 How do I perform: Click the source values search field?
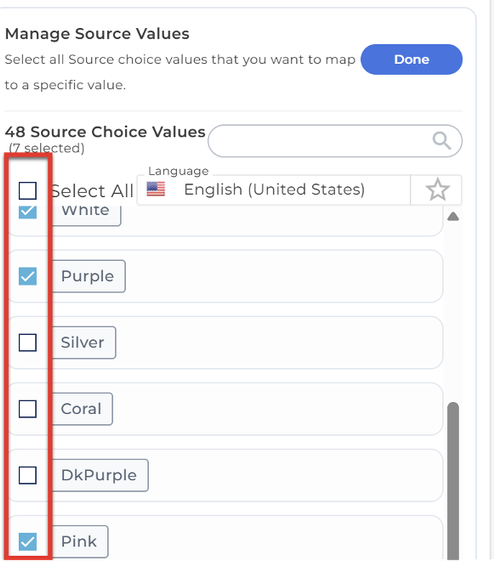(x=335, y=141)
